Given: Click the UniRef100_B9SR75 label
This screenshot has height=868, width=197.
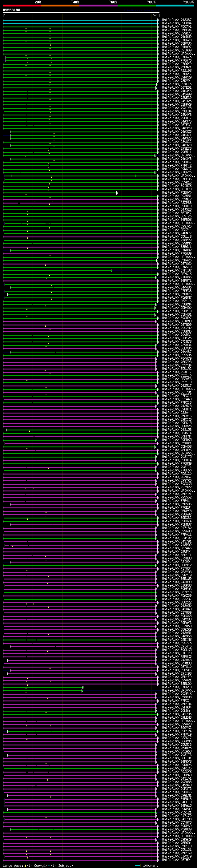Looking at the screenshot, I should 176,33.
